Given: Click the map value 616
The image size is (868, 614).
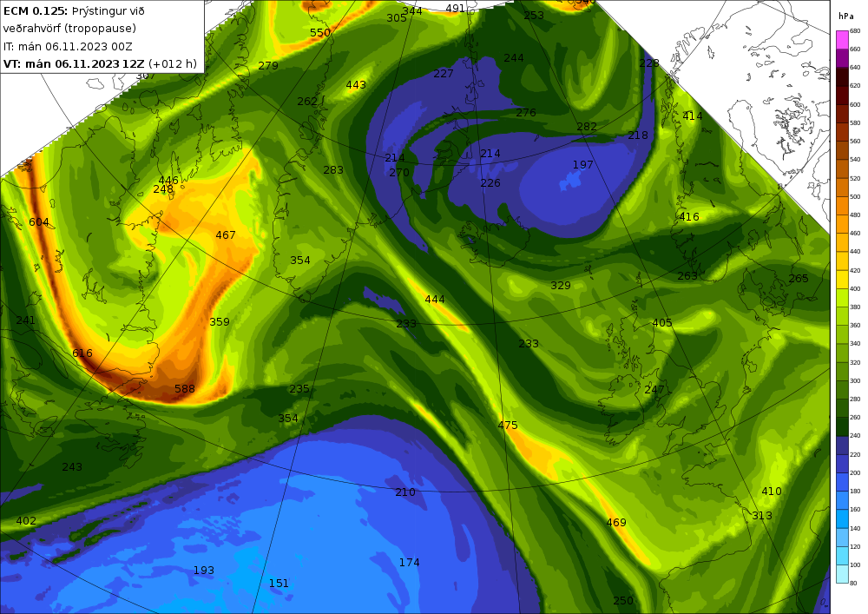Looking at the screenshot, I should [x=82, y=353].
